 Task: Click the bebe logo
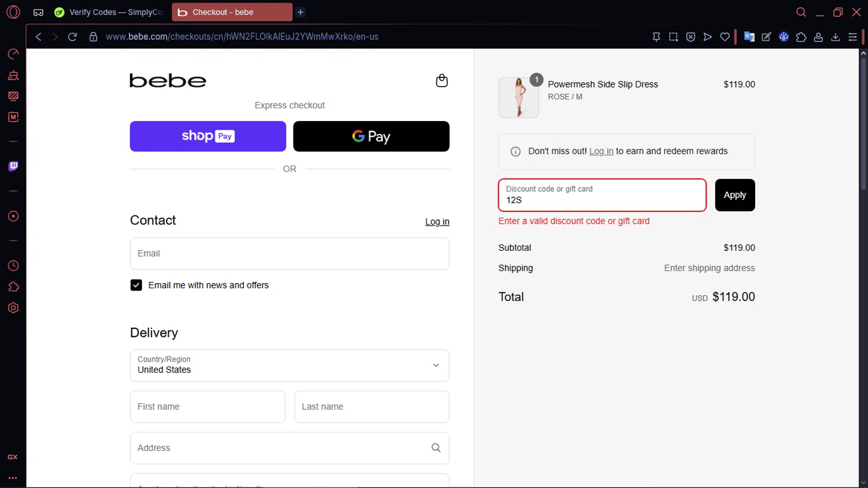(168, 80)
